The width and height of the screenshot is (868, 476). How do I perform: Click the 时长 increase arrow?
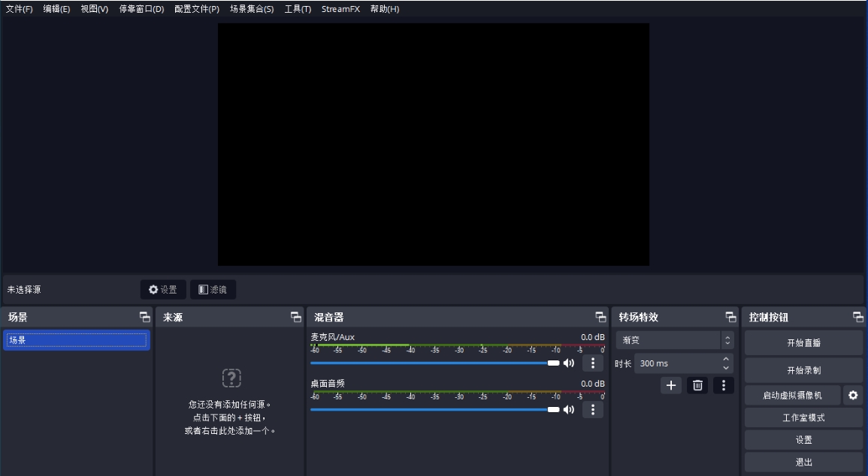point(725,360)
